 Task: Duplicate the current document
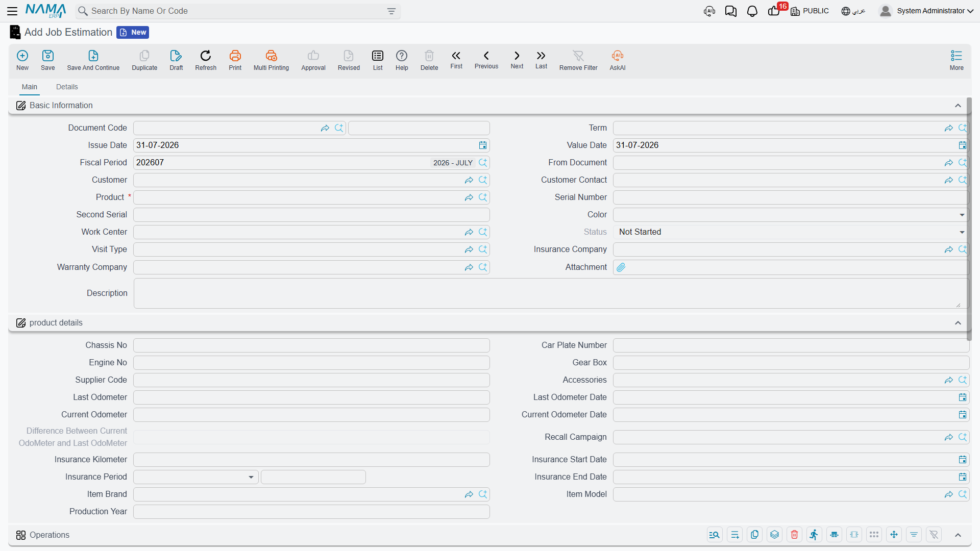[144, 60]
